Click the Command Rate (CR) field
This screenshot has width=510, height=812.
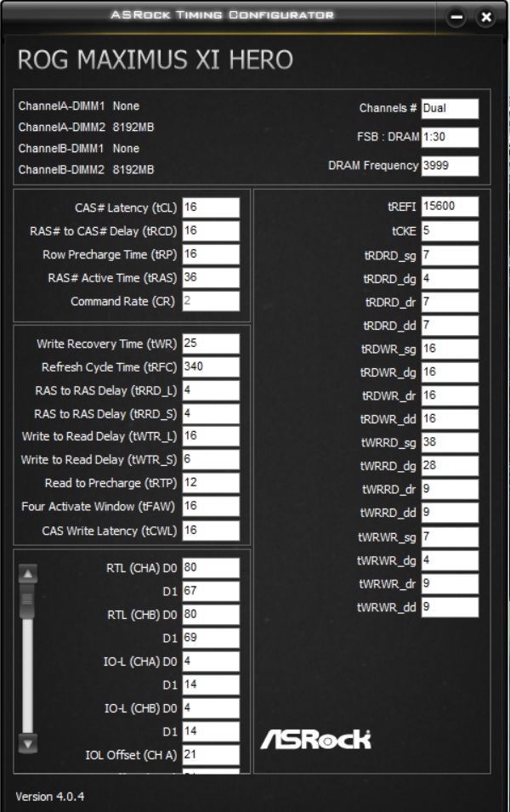coord(211,301)
